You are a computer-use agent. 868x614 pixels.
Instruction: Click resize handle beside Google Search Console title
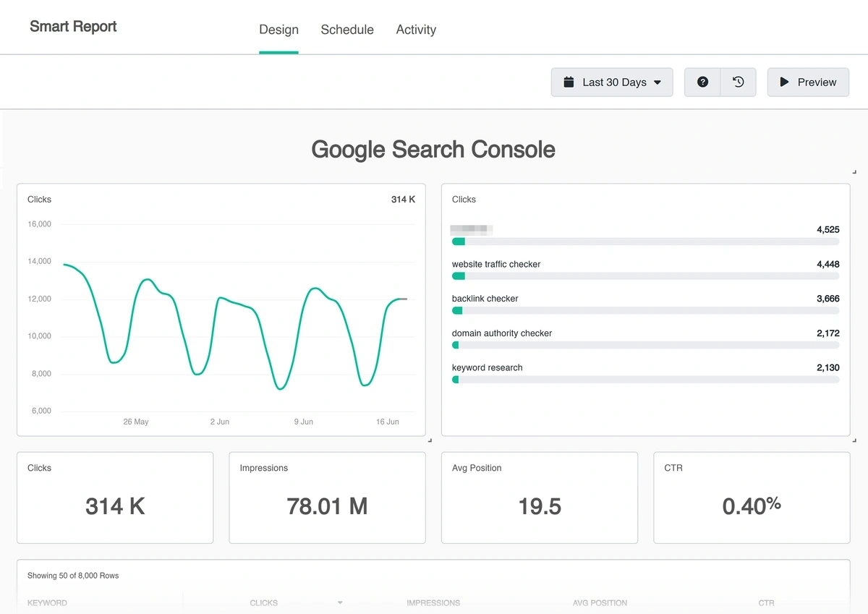click(854, 172)
